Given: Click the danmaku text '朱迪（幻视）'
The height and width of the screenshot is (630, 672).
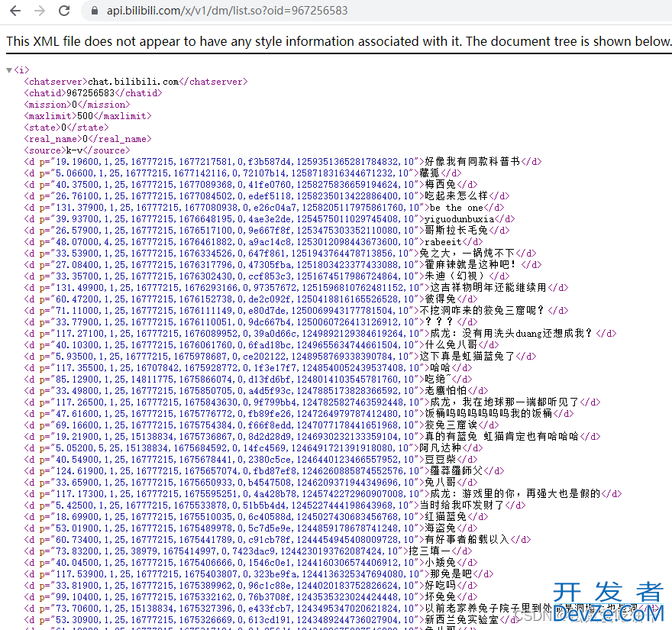Looking at the screenshot, I should click(x=457, y=276).
